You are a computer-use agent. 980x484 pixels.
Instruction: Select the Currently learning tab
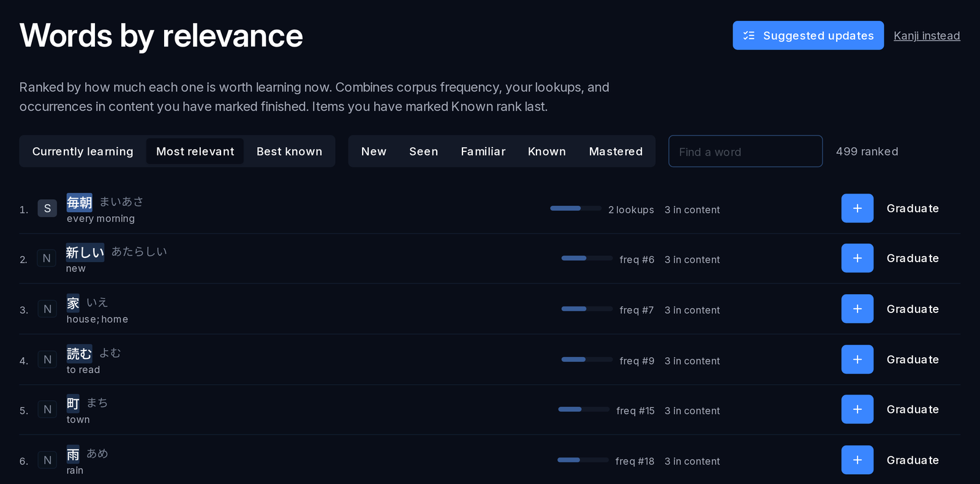point(83,151)
